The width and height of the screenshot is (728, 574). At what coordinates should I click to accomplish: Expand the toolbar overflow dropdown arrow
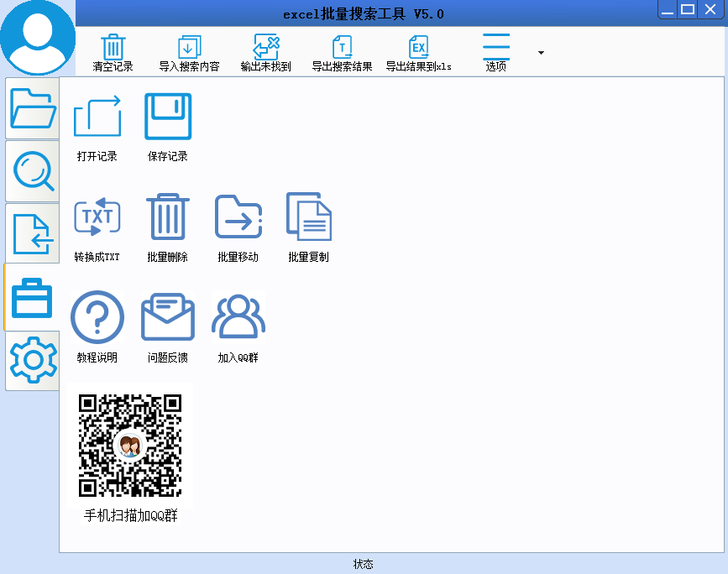(541, 52)
